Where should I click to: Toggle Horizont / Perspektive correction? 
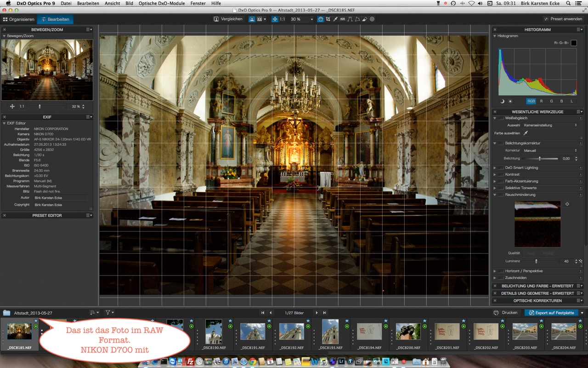pos(501,271)
